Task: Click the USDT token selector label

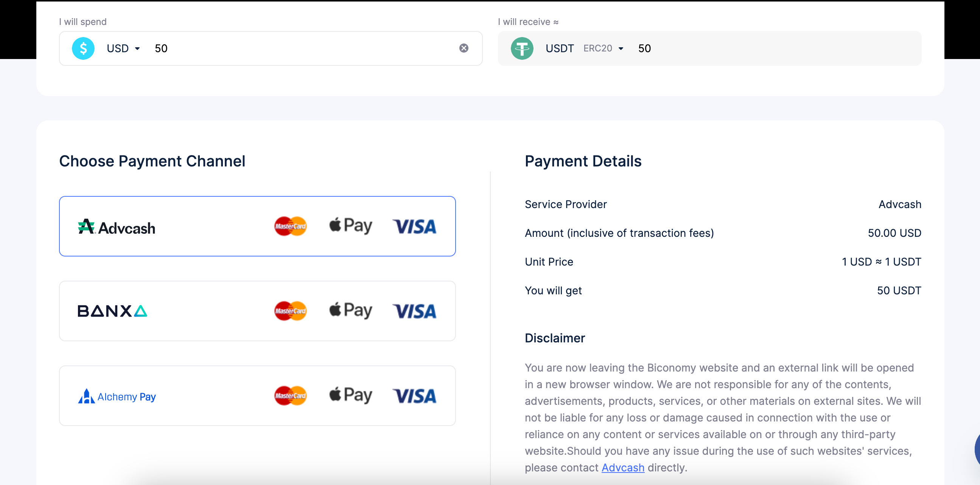Action: (x=559, y=48)
